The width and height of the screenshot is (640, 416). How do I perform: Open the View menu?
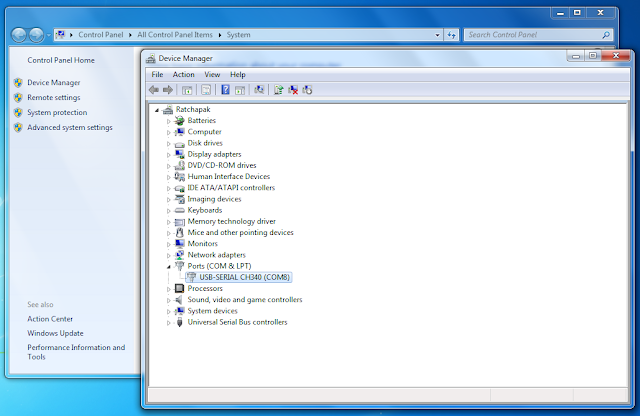[212, 75]
